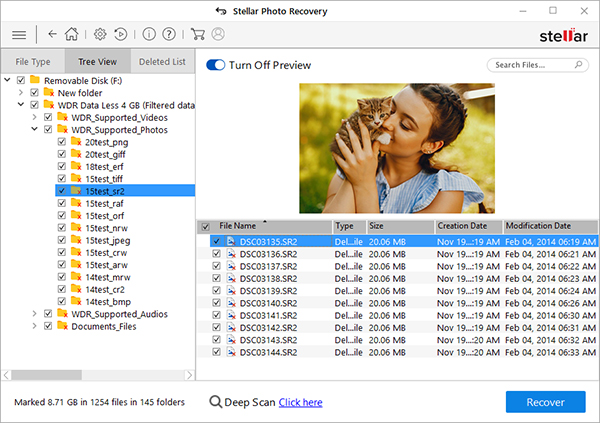Uncheck the DSC03135.SR2 checkbox
Viewport: 600px width, 423px height.
[216, 241]
